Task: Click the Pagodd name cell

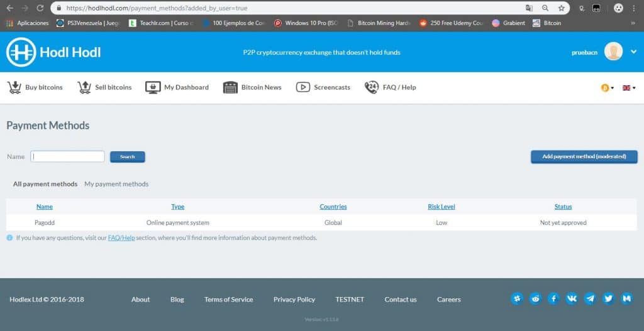Action: coord(45,223)
